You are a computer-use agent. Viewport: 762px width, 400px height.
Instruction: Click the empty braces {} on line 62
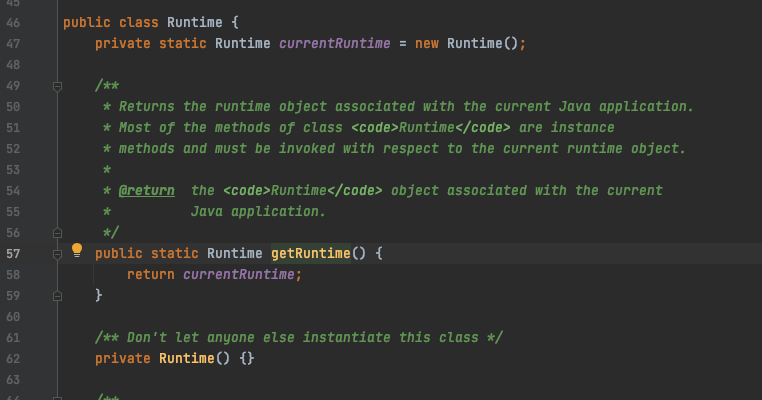pyautogui.click(x=247, y=358)
